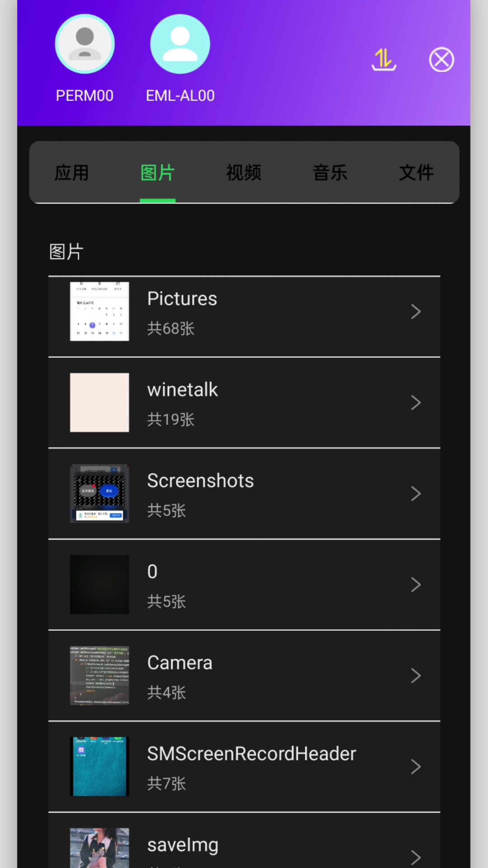Viewport: 488px width, 868px height.
Task: Expand the Screenshots folder chevron
Action: (416, 494)
